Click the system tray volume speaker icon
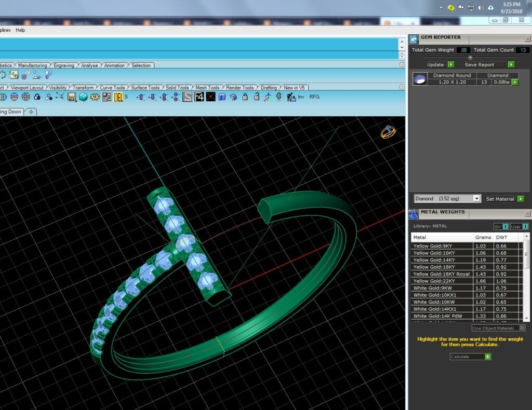This screenshot has height=410, width=532. [x=481, y=7]
